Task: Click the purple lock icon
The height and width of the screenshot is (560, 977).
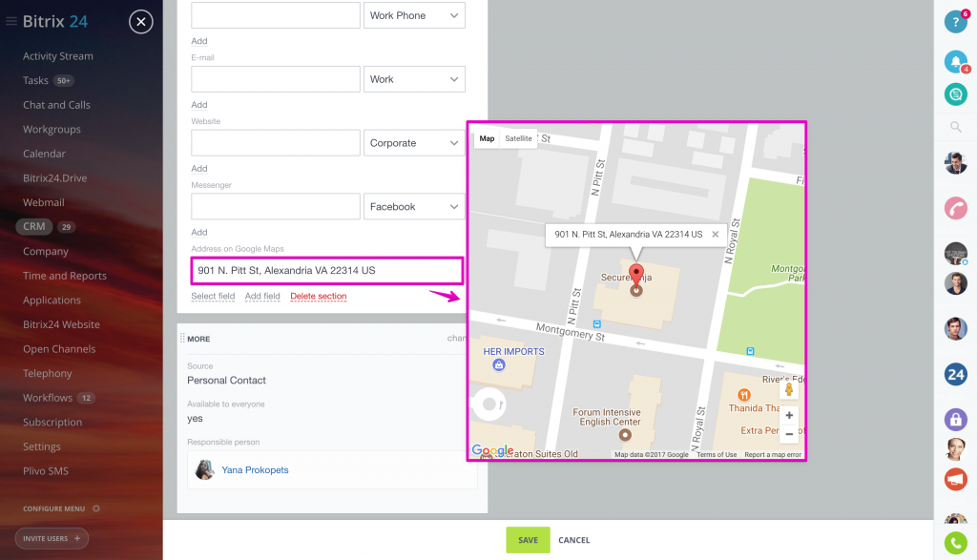Action: 955,419
